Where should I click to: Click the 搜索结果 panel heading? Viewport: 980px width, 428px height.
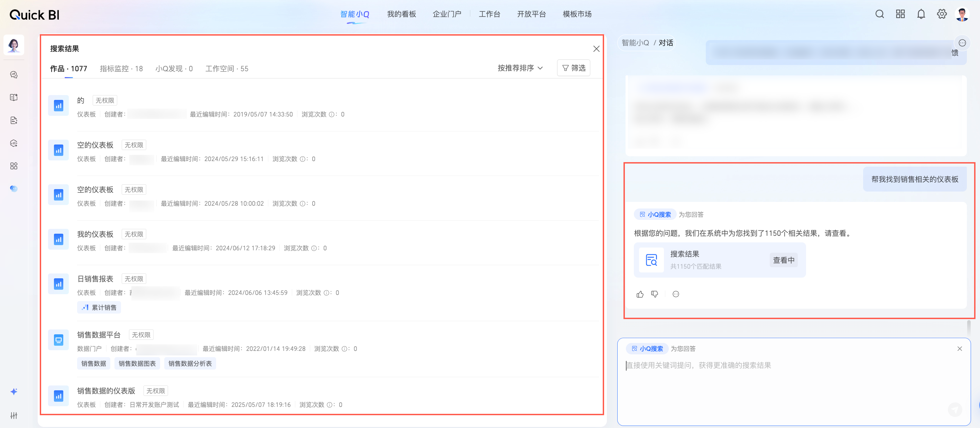tap(64, 49)
